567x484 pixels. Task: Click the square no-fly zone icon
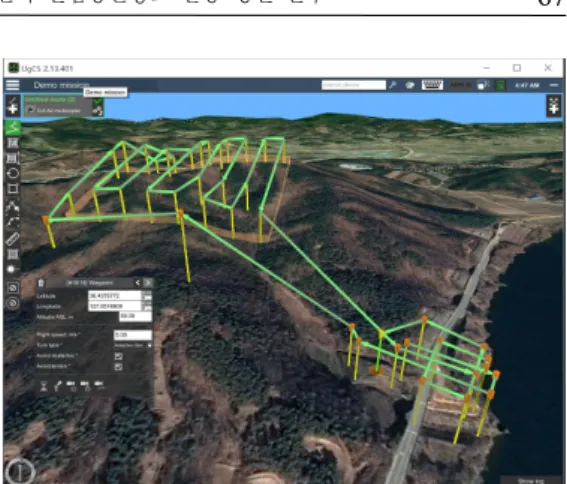click(13, 288)
